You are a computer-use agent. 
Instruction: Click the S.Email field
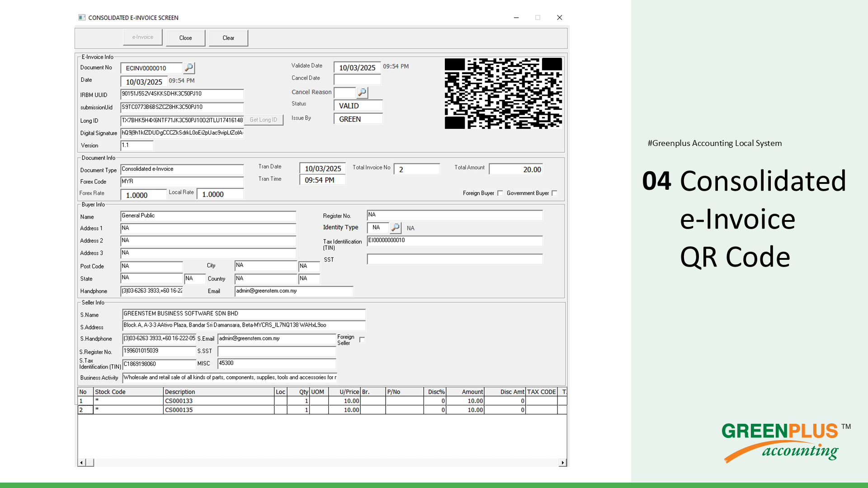point(277,339)
